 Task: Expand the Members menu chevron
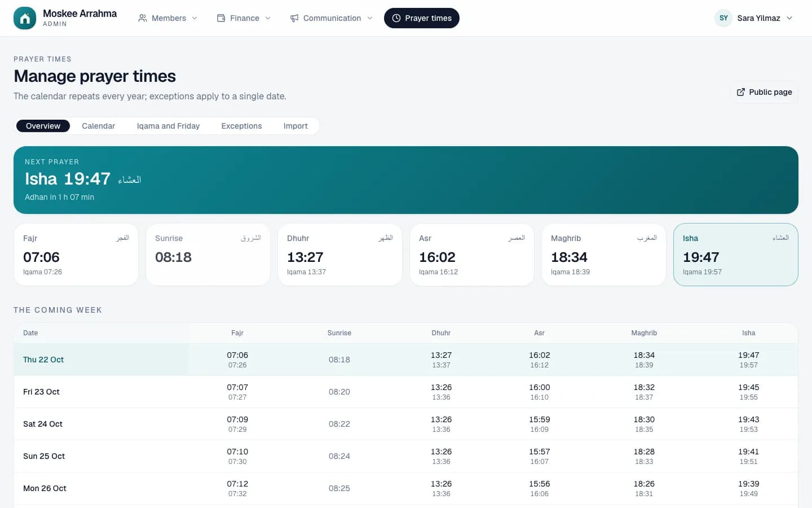click(195, 18)
